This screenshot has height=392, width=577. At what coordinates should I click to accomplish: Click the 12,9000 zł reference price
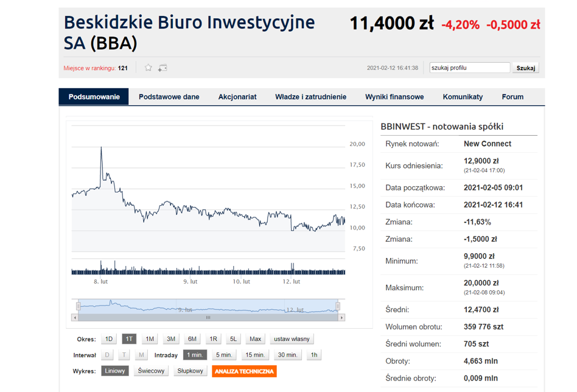click(481, 161)
